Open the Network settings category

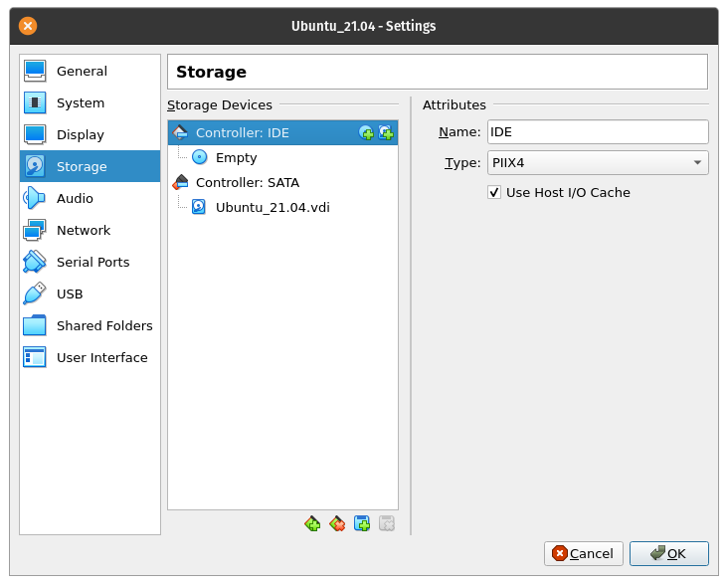84,230
